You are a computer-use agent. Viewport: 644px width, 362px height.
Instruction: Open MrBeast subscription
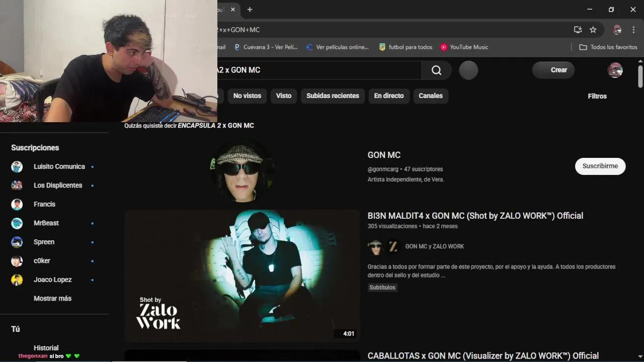(54, 223)
